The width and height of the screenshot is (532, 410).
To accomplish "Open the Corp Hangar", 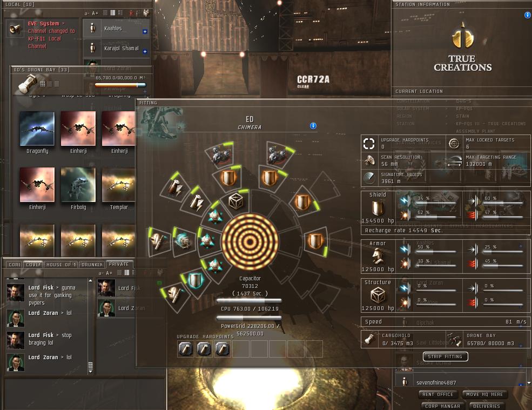I will coord(442,406).
